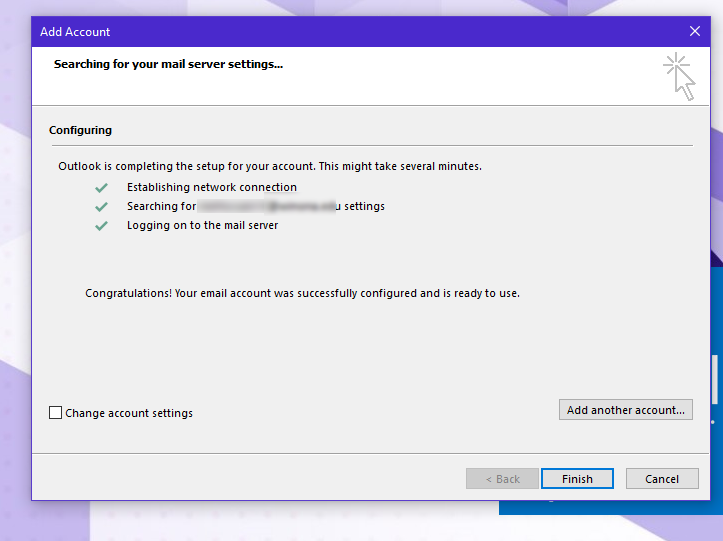Click checkmark beside the Searching for settings step
723x541 pixels.
click(x=101, y=206)
